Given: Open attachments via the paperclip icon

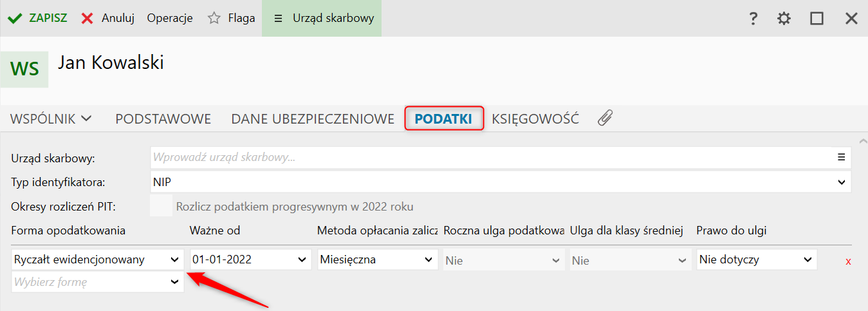Looking at the screenshot, I should tap(605, 118).
